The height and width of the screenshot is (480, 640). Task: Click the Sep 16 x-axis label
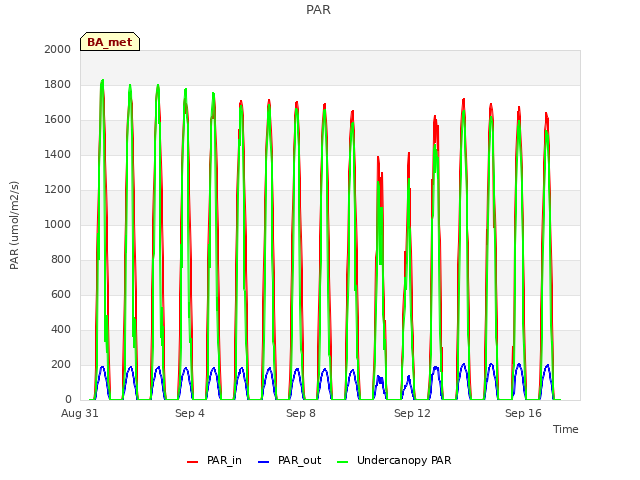[523, 413]
